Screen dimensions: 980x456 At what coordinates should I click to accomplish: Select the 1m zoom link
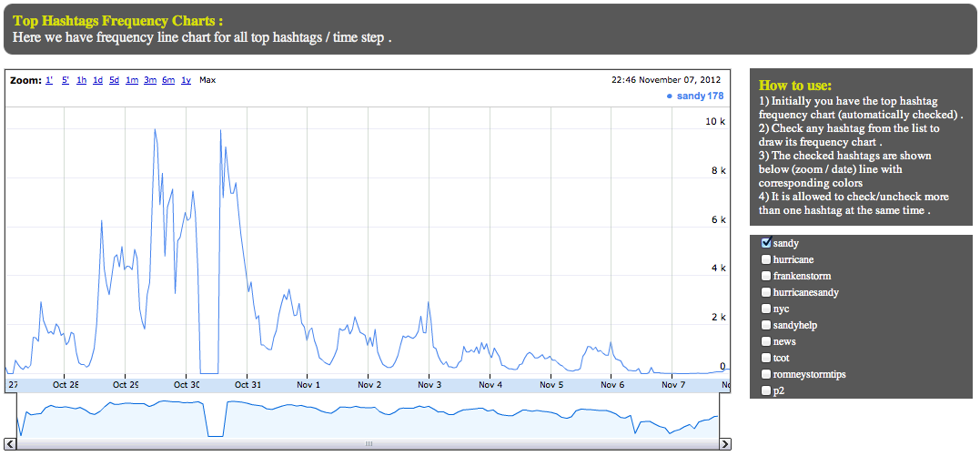[x=132, y=80]
